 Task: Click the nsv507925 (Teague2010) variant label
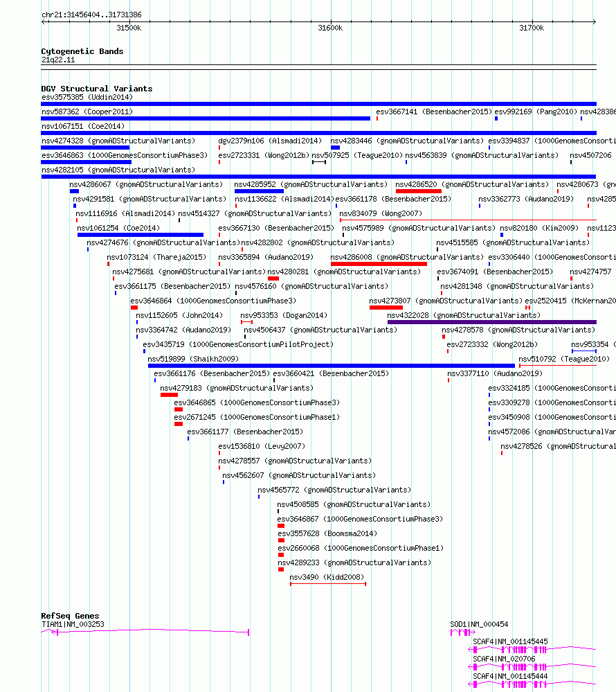357,155
